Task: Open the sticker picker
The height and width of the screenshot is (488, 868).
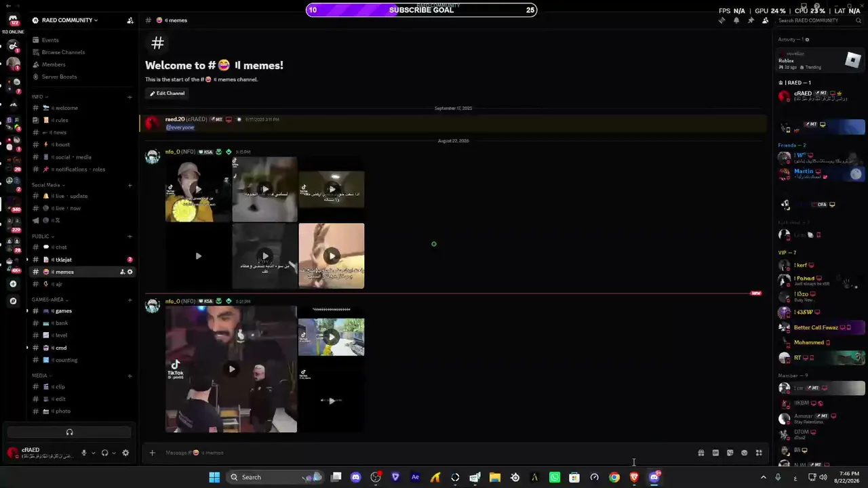Action: [x=730, y=453]
